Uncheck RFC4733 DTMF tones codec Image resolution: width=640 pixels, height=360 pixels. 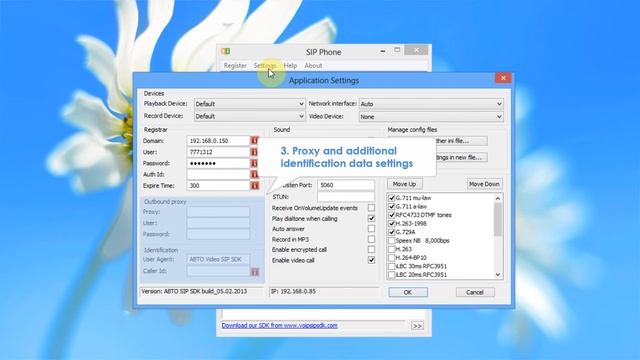tap(391, 215)
